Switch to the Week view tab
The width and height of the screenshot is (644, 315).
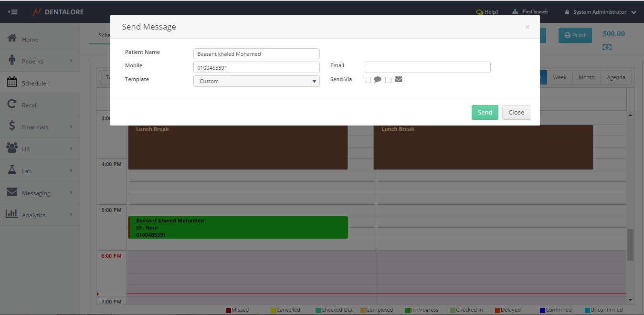560,77
